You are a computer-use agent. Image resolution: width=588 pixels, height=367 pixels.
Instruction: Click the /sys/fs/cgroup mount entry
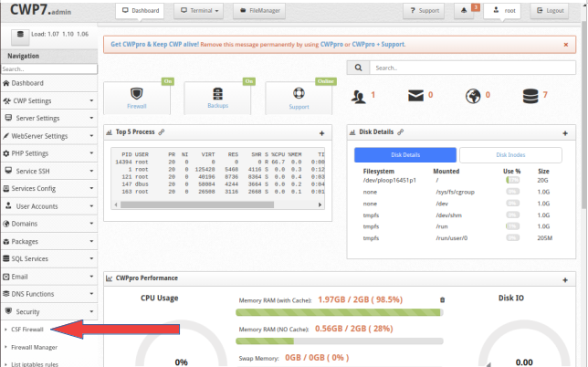(455, 192)
